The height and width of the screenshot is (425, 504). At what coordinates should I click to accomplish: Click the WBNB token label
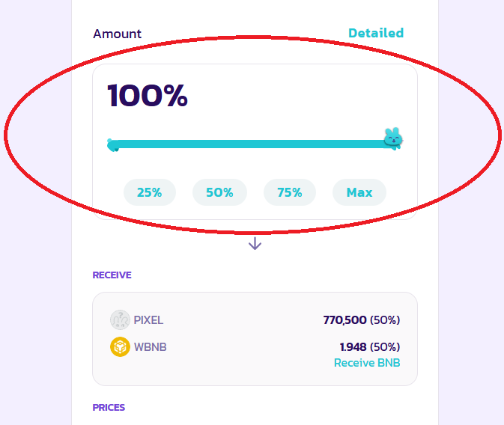[150, 347]
